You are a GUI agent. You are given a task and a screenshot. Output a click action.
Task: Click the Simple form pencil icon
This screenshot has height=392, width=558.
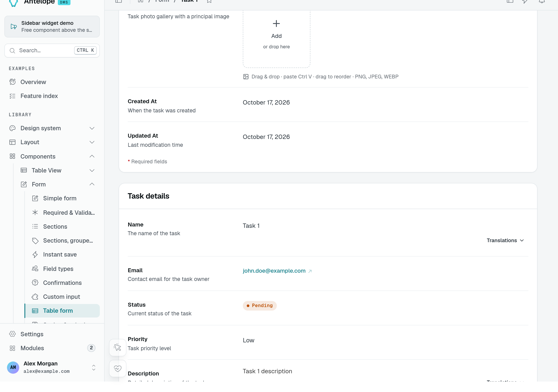point(35,198)
